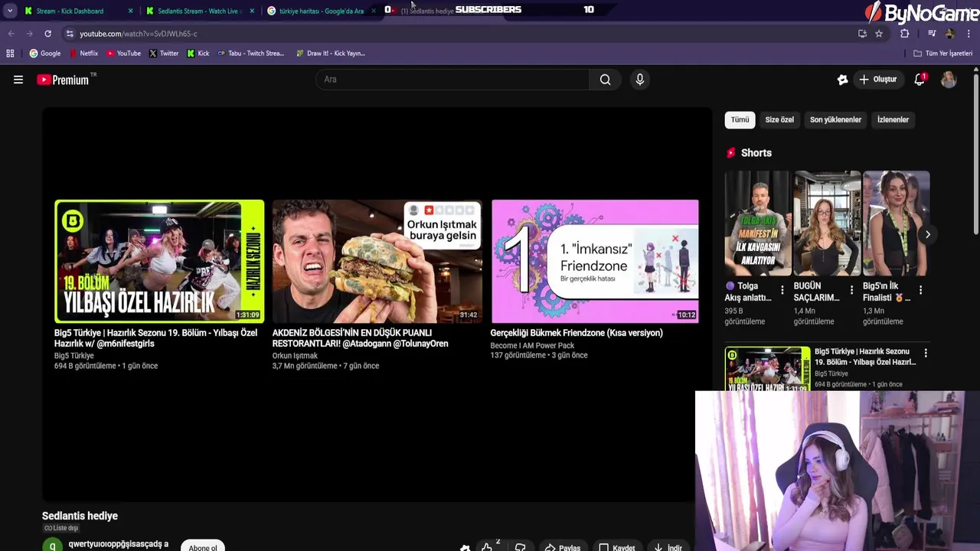The image size is (980, 551).
Task: Open the YouTube guide hamburger menu
Action: tap(18, 80)
